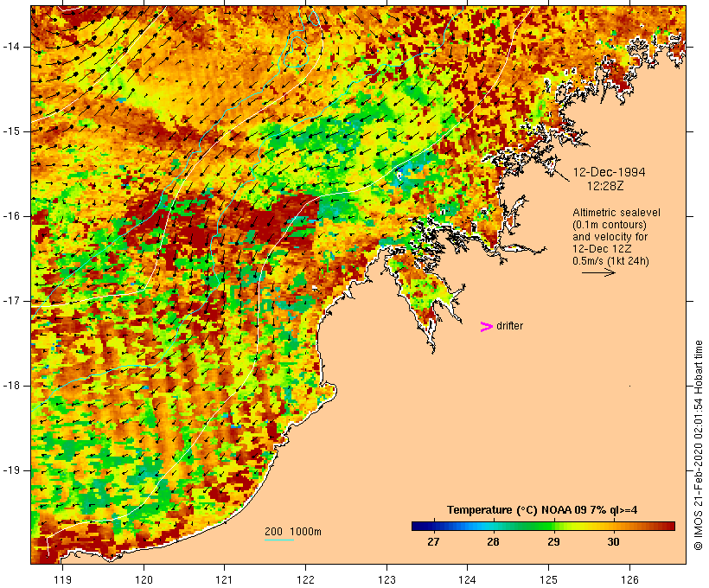Click the latitude label -17

[11, 301]
